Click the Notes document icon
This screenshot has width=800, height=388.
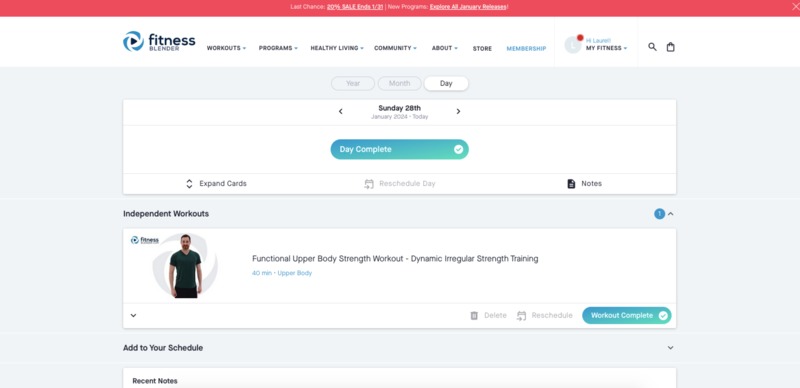coord(571,184)
